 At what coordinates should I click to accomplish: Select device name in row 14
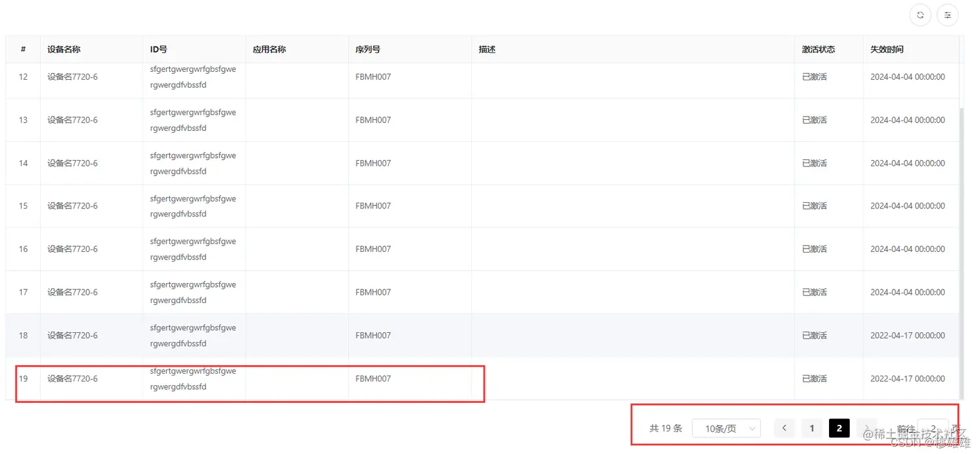pyautogui.click(x=73, y=163)
